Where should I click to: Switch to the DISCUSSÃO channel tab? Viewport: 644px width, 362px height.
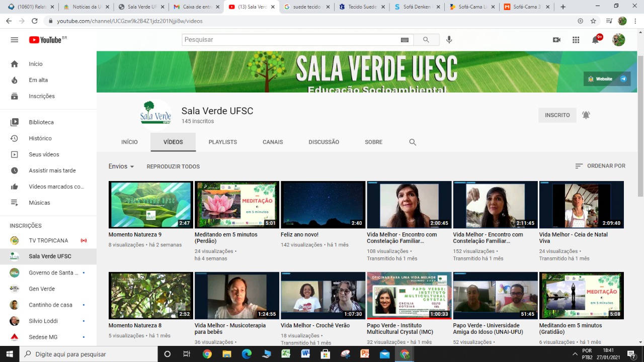point(324,142)
